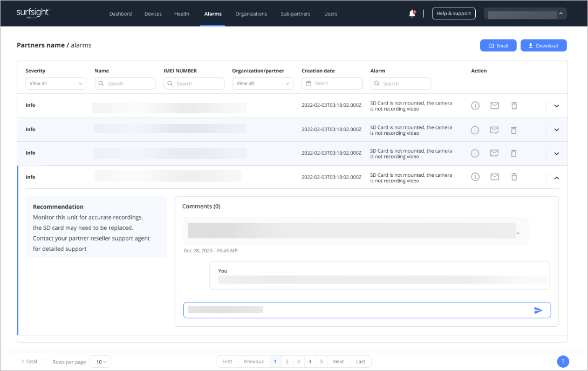The height and width of the screenshot is (371, 588).
Task: Open the Severity View all dropdown
Action: 56,83
